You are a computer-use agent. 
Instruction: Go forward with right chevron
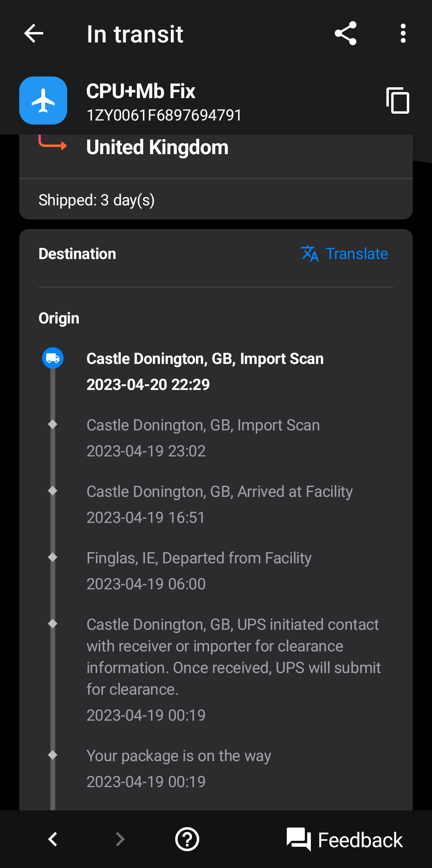pos(120,839)
